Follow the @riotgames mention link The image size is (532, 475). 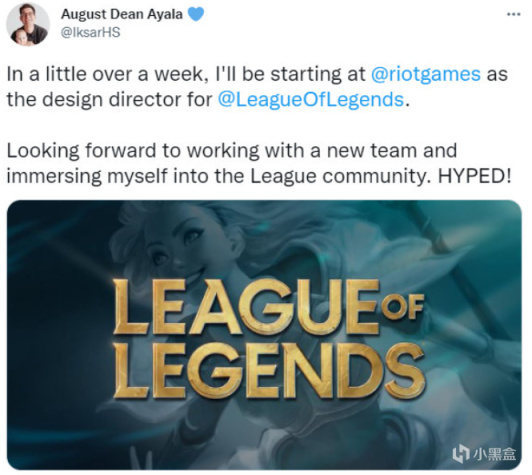point(426,74)
